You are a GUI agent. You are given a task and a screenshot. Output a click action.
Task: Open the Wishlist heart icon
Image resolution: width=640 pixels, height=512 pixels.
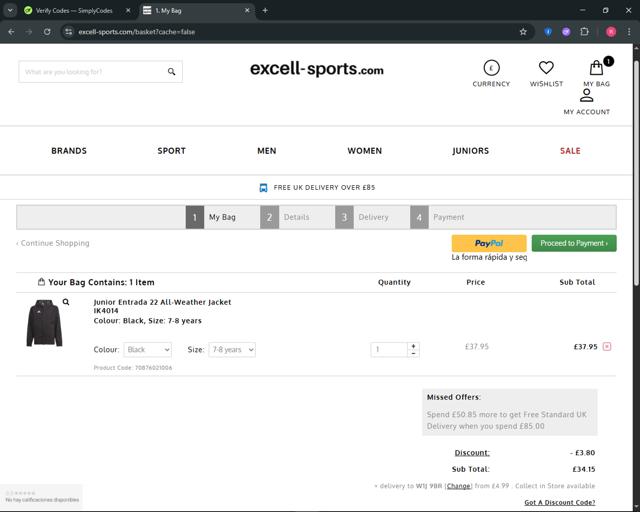pyautogui.click(x=546, y=67)
